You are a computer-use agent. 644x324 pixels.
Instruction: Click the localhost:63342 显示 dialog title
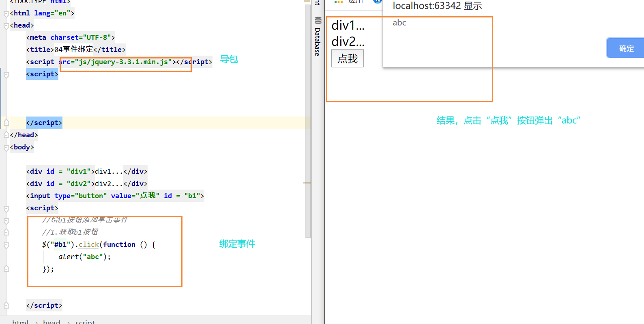(x=437, y=6)
